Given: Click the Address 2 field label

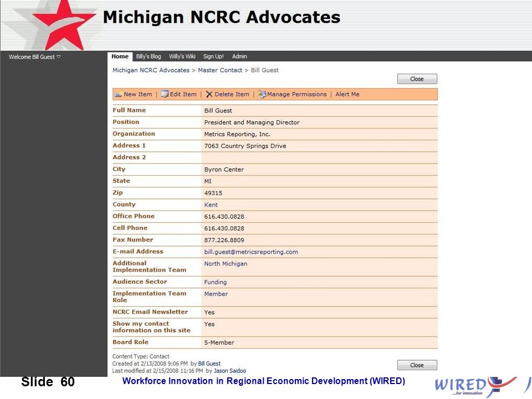Looking at the screenshot, I should click(x=129, y=157).
